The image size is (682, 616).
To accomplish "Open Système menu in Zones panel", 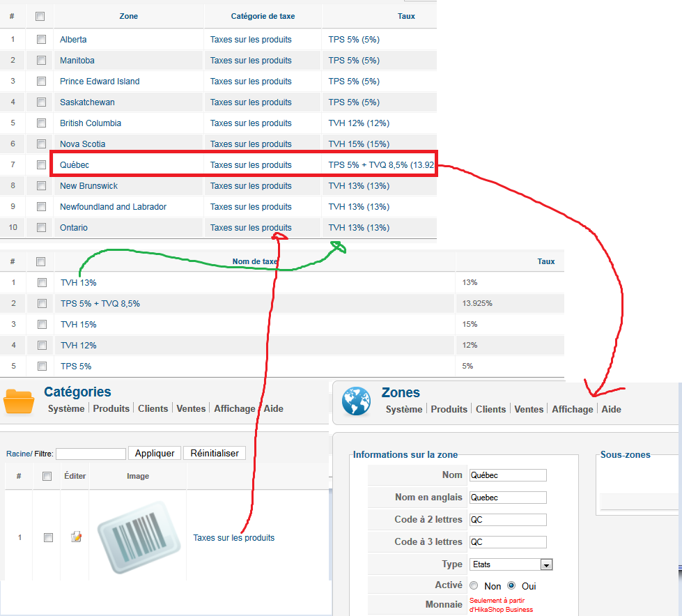I will [x=404, y=409].
